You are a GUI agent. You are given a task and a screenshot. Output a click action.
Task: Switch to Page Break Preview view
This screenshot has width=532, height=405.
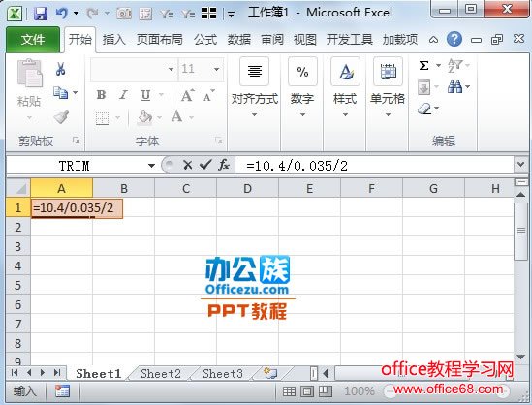click(326, 391)
